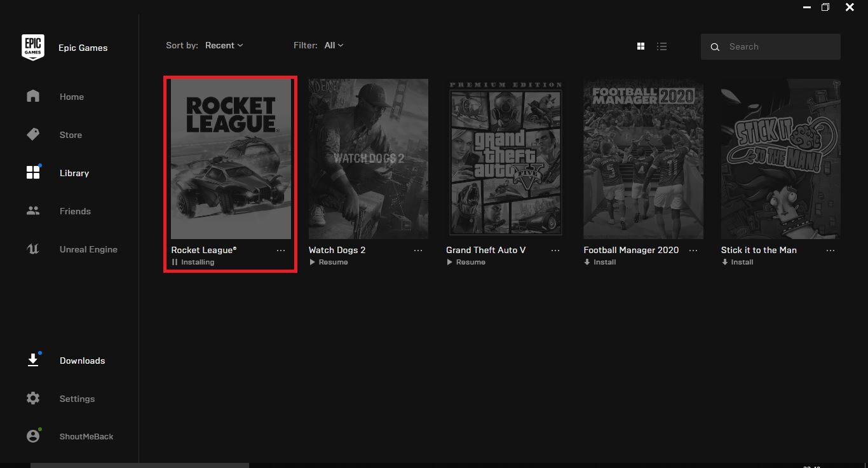Click the Epic Games shield logo
Image resolution: width=868 pixels, height=468 pixels.
[33, 48]
